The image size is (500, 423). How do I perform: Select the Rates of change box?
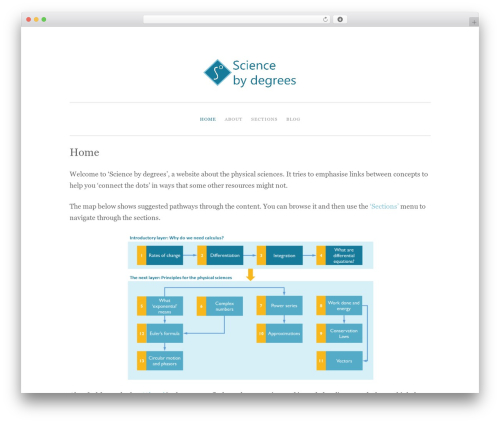click(160, 256)
